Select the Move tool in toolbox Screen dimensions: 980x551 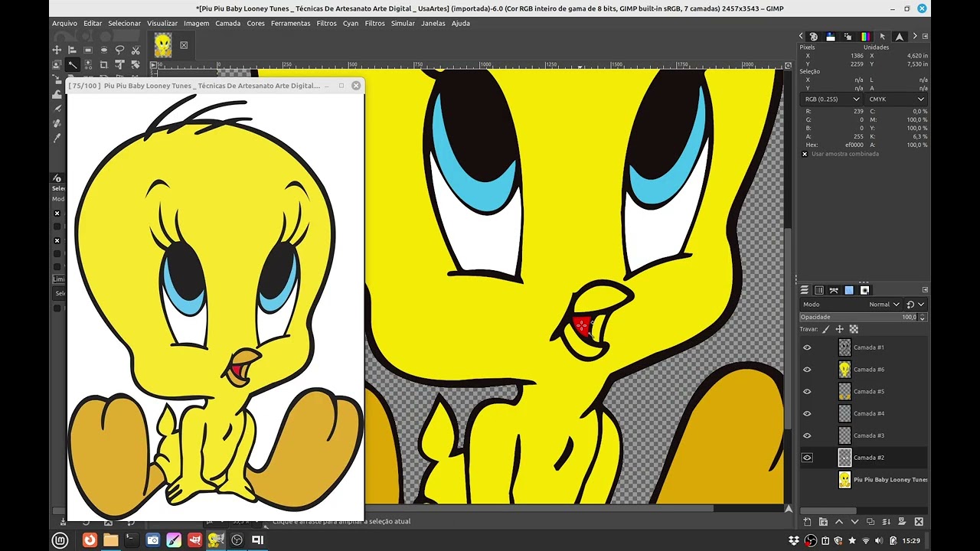pos(57,50)
